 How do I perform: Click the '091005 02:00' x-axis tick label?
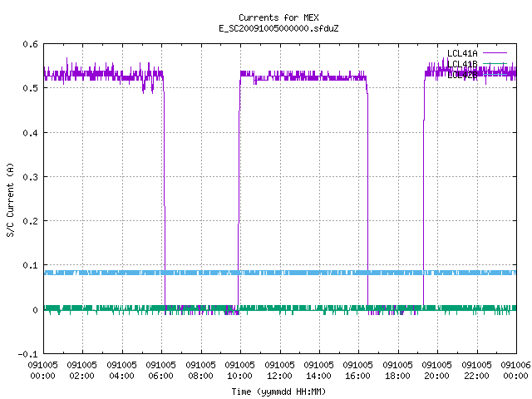tap(81, 370)
